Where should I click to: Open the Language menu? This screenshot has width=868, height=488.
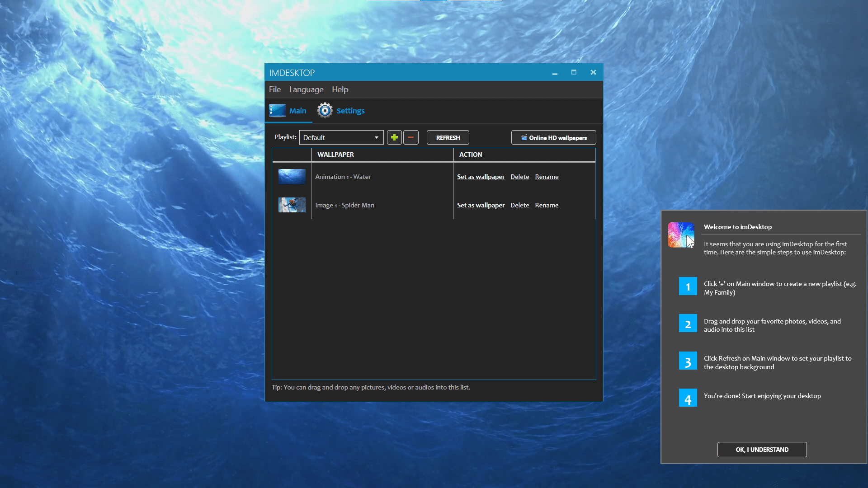tap(306, 89)
